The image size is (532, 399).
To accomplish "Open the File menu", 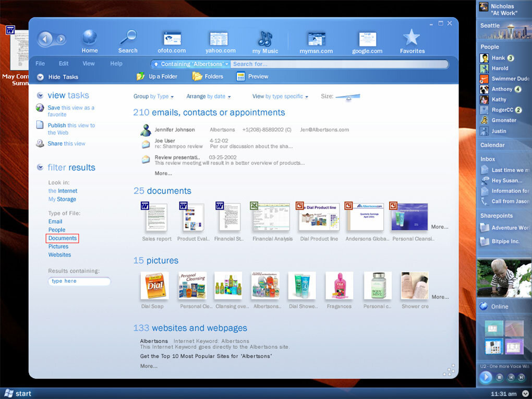I will [x=40, y=64].
